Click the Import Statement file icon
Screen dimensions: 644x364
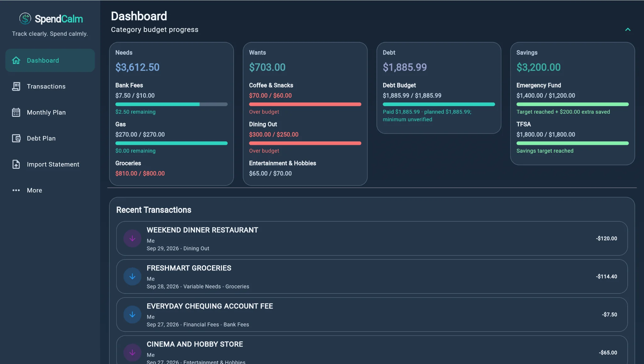point(16,164)
